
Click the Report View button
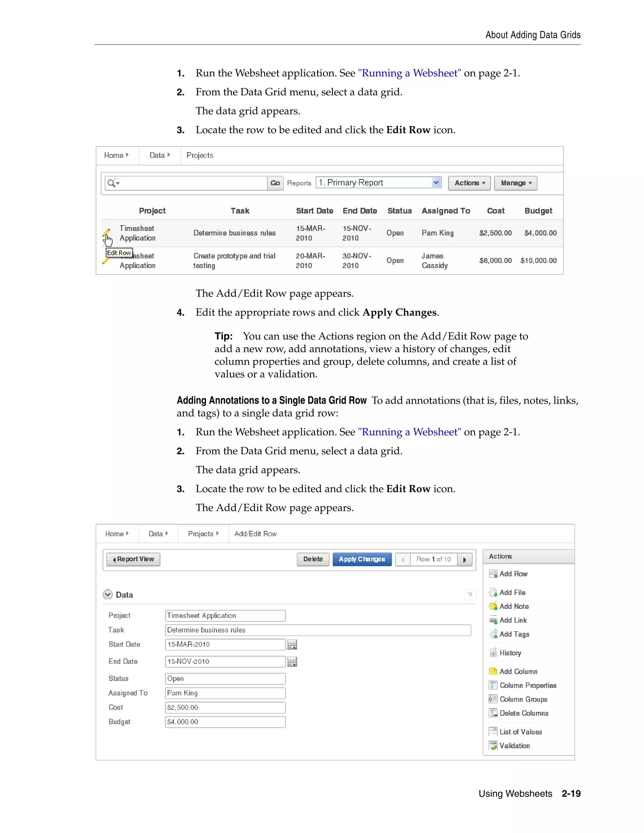click(133, 560)
